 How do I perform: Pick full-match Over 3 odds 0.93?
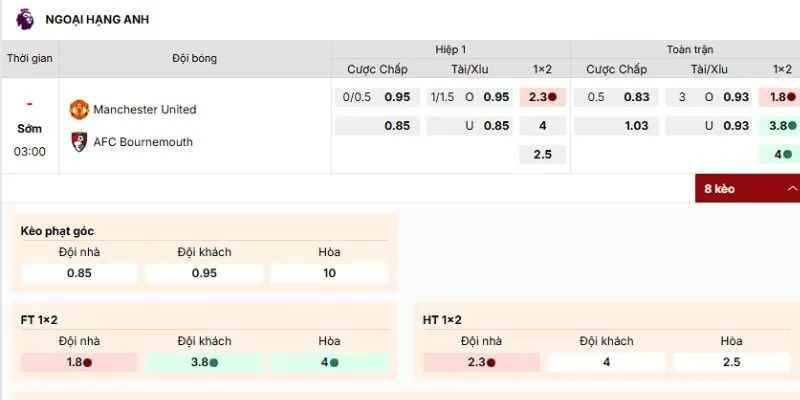click(x=736, y=97)
